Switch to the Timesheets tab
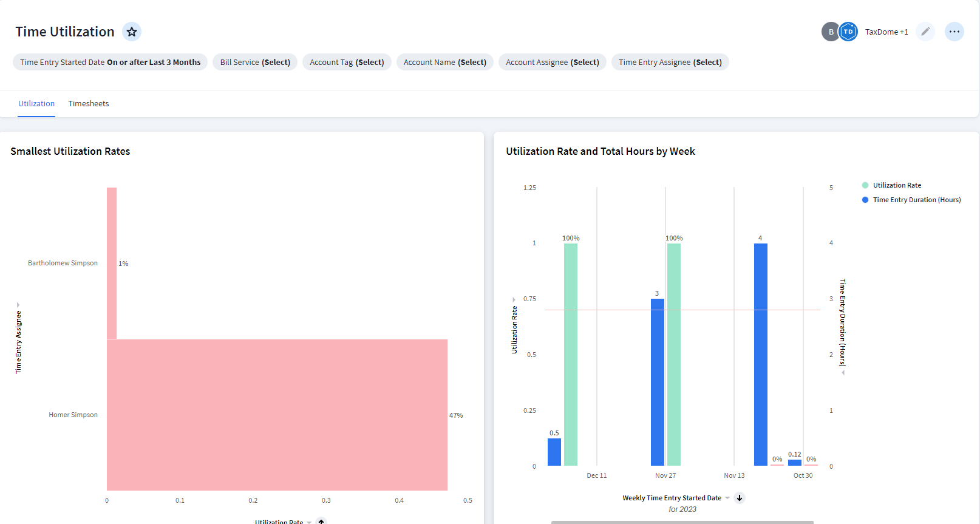This screenshot has height=524, width=980. pos(89,104)
